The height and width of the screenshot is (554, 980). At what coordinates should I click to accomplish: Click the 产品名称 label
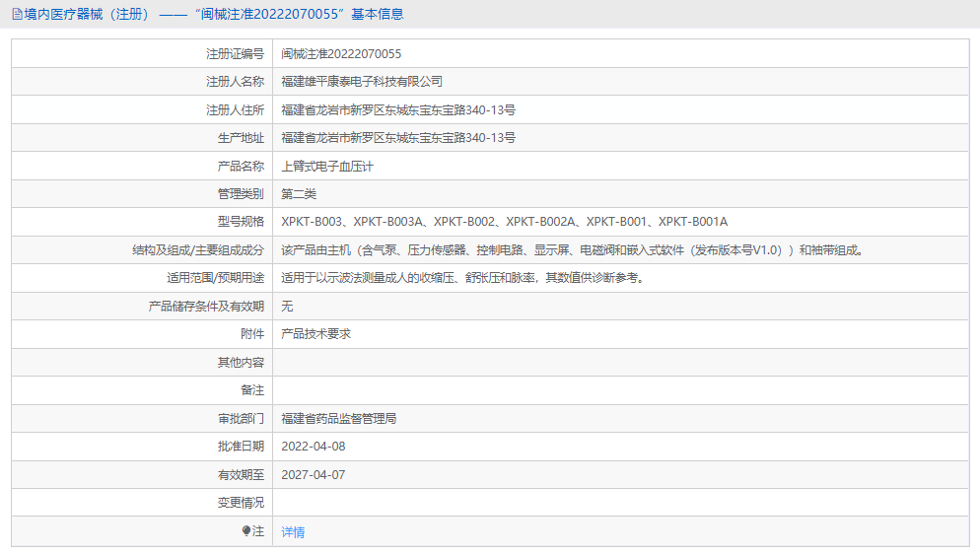coord(241,167)
